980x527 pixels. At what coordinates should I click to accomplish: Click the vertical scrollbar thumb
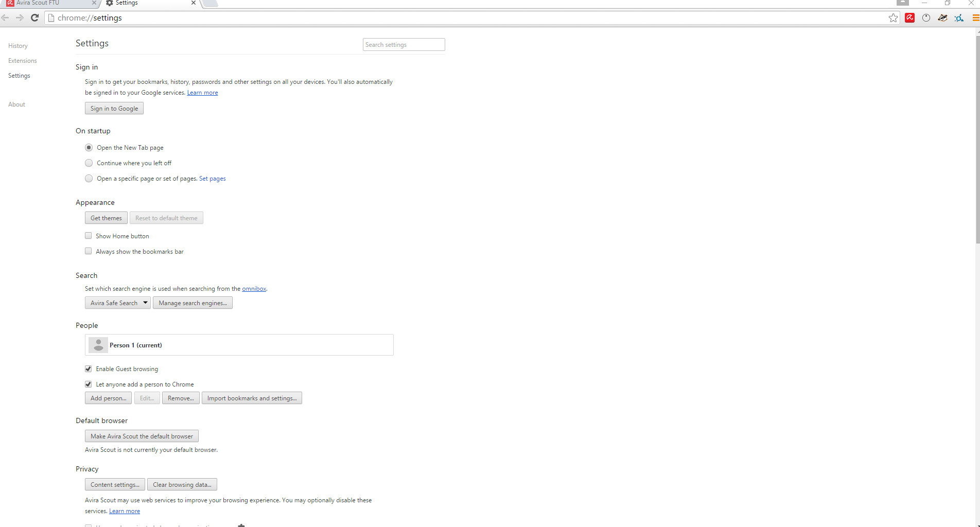click(x=978, y=139)
